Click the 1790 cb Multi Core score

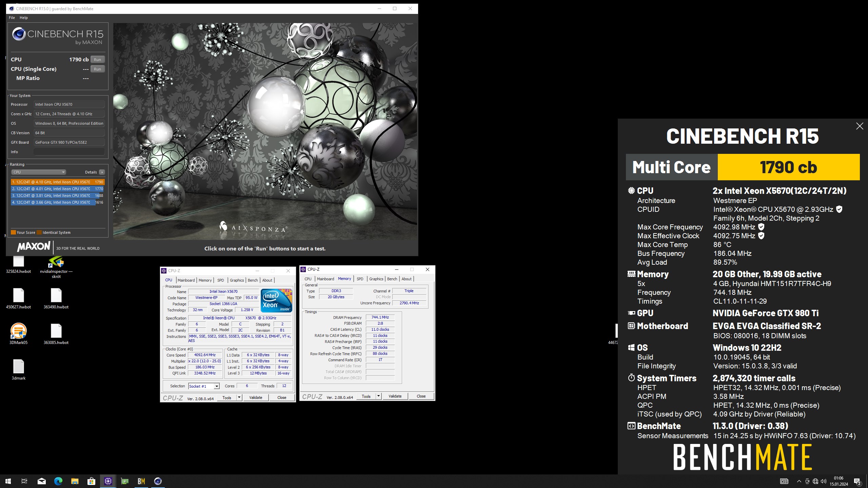click(x=789, y=167)
